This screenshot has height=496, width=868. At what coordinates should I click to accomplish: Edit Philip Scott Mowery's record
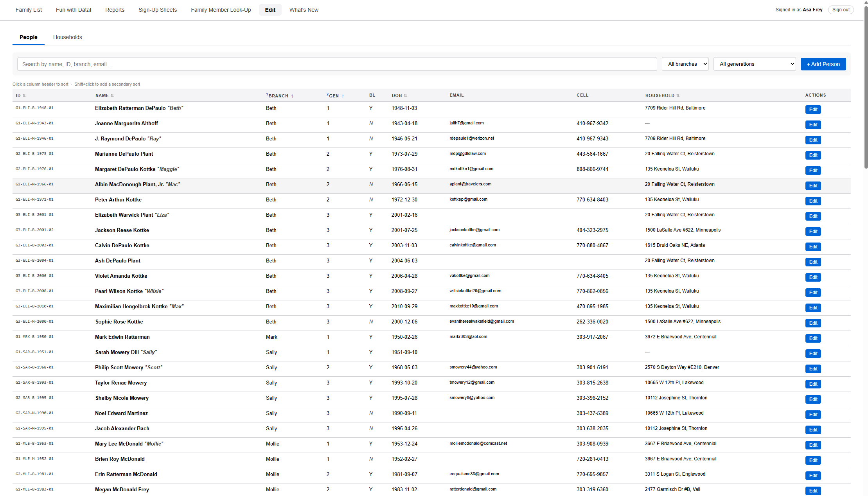813,369
